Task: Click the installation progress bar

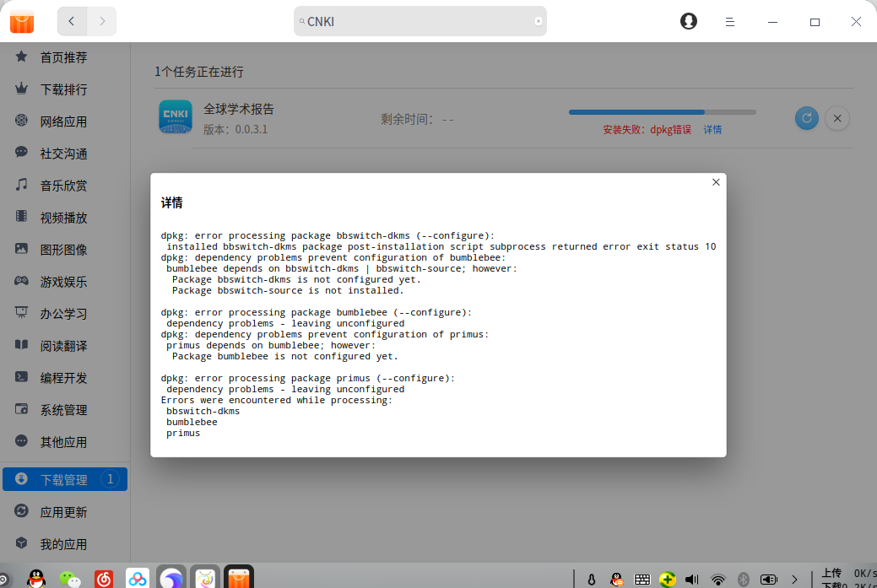Action: (x=663, y=112)
